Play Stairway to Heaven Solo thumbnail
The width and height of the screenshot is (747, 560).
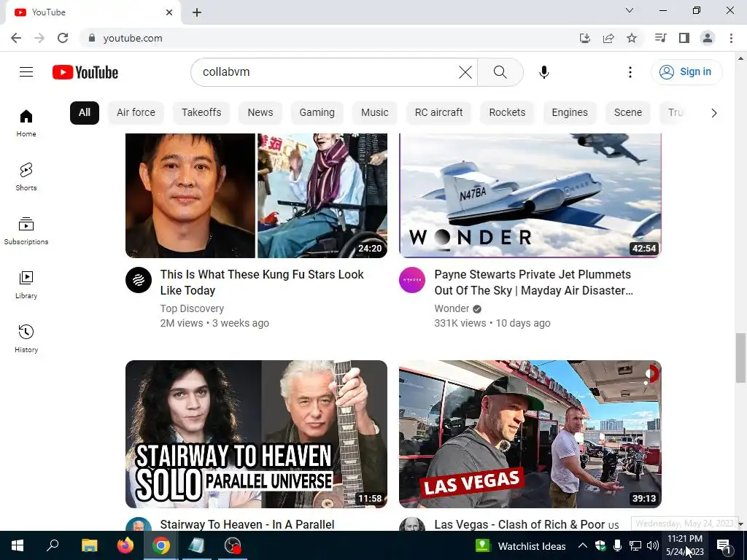(256, 435)
